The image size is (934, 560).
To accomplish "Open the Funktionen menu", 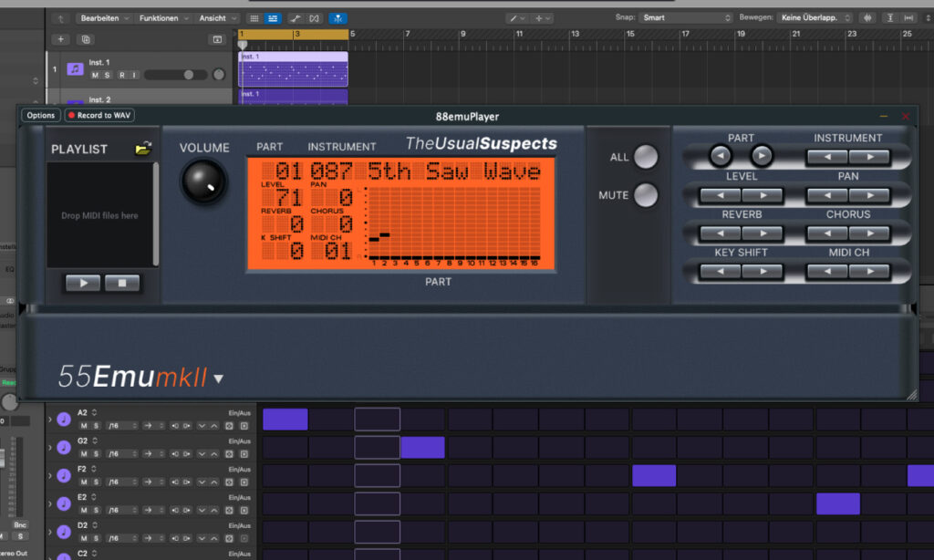I will 163,18.
